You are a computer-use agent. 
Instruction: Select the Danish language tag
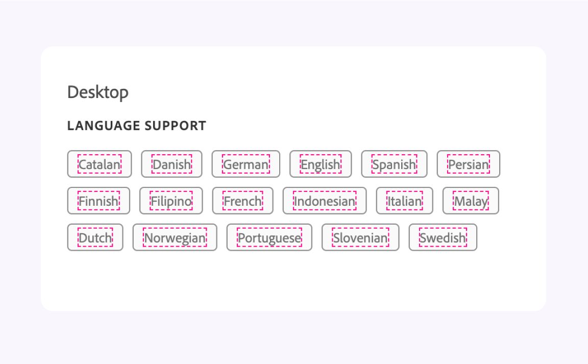[x=171, y=164]
